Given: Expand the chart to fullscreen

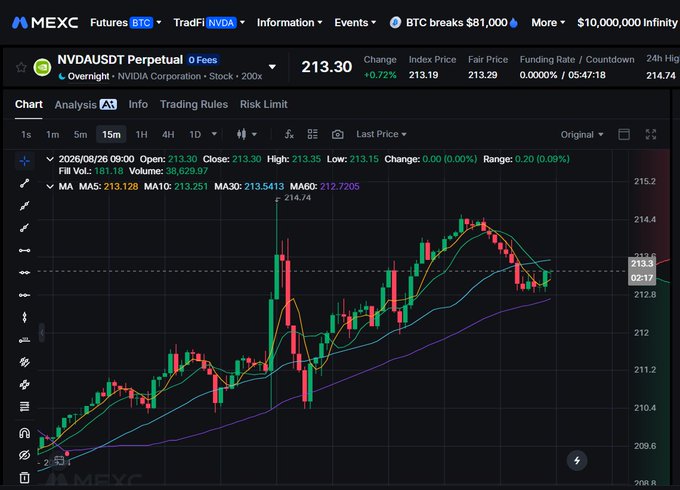Looking at the screenshot, I should [x=651, y=134].
